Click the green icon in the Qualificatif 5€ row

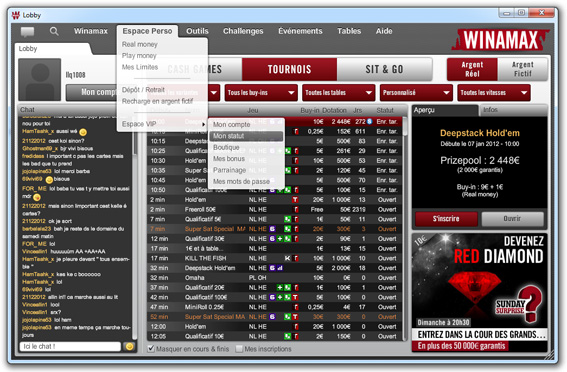[287, 219]
